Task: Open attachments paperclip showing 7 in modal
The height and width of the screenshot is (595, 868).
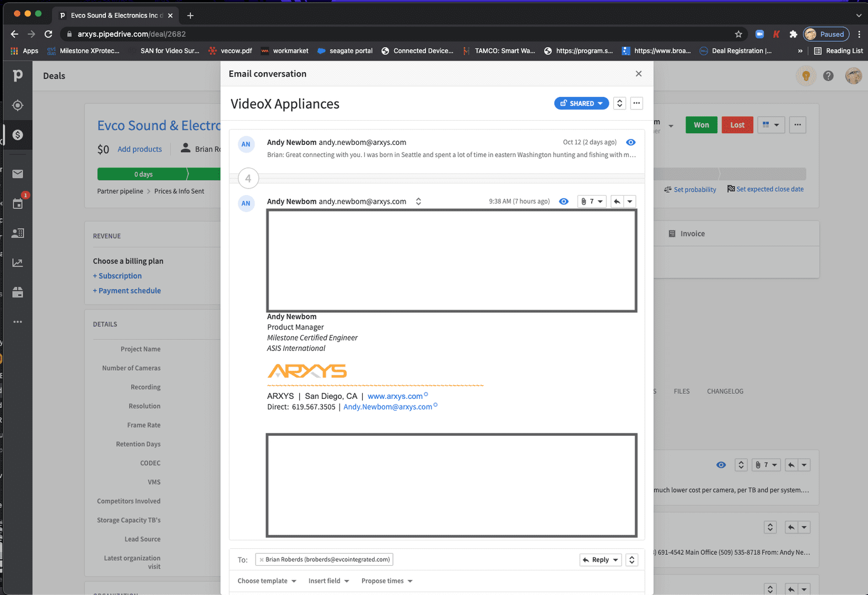Action: [592, 201]
